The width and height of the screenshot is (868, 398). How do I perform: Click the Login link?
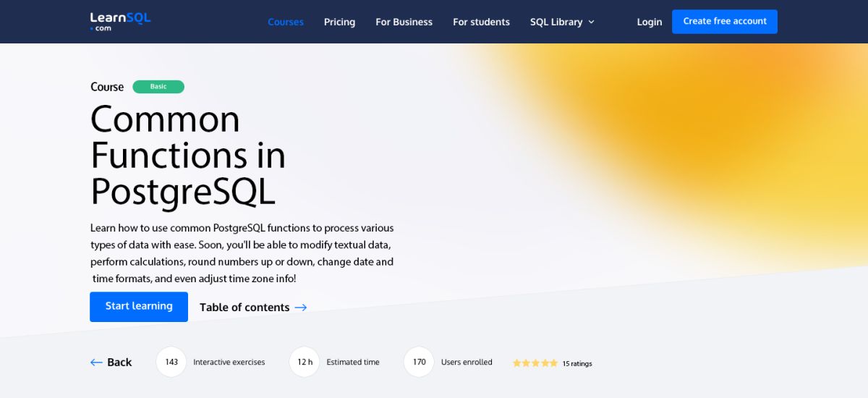click(650, 22)
